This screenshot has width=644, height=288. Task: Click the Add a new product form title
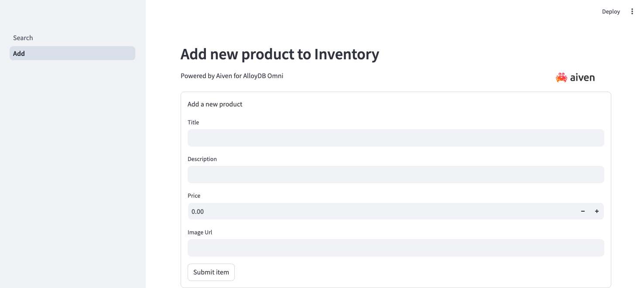tap(215, 104)
